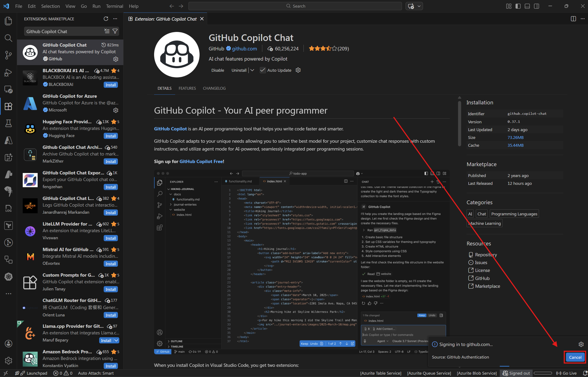Open the Copilot dropdown chevron in title bar
The image size is (588, 377).
click(x=419, y=6)
